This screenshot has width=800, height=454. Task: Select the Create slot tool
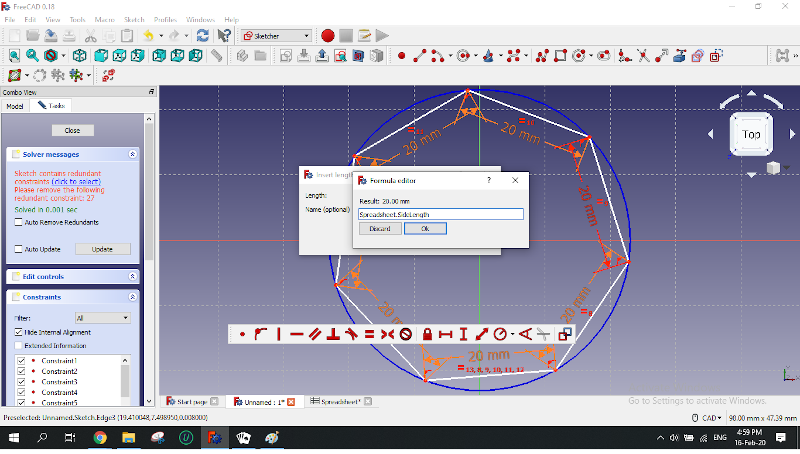[x=604, y=56]
